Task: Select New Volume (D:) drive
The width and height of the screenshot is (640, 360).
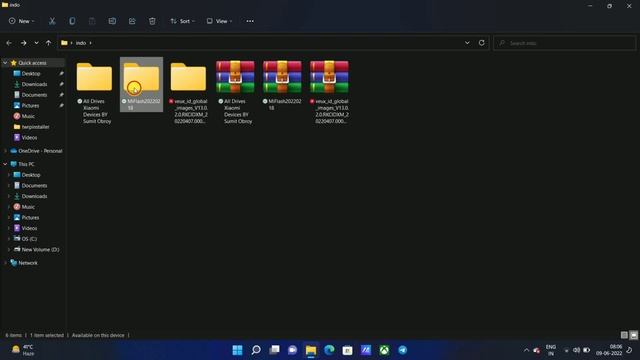Action: 40,249
